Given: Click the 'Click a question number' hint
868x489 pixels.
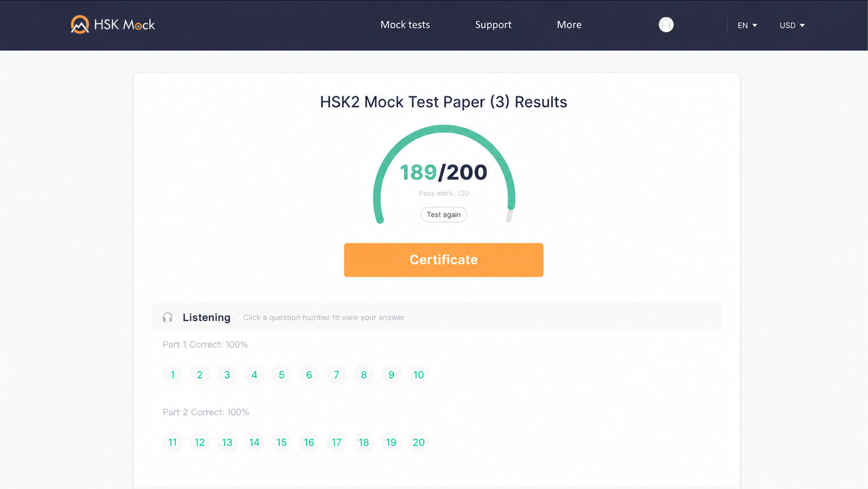Looking at the screenshot, I should [x=324, y=318].
